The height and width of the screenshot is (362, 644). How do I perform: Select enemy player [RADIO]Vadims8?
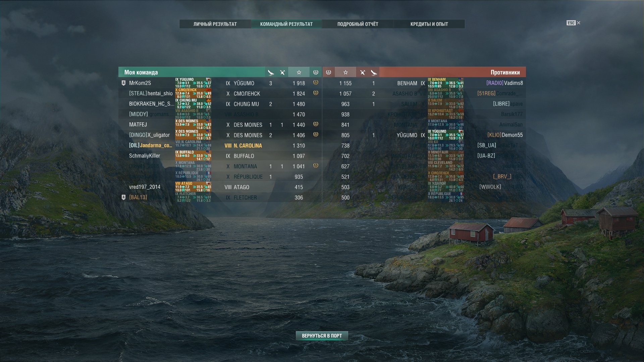pos(504,83)
